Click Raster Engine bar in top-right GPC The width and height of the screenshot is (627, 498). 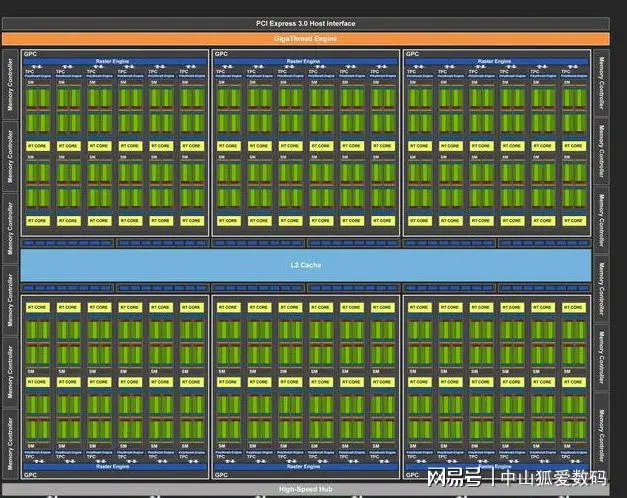496,62
